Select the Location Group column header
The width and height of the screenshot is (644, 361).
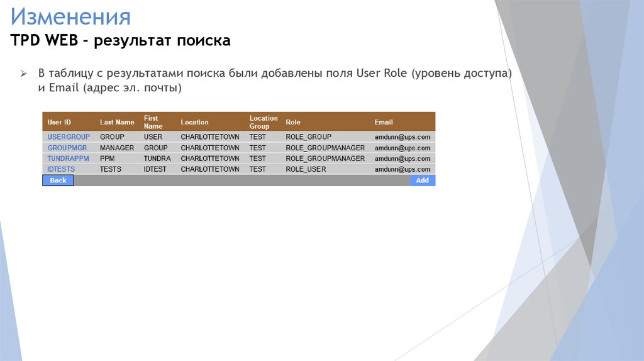263,122
